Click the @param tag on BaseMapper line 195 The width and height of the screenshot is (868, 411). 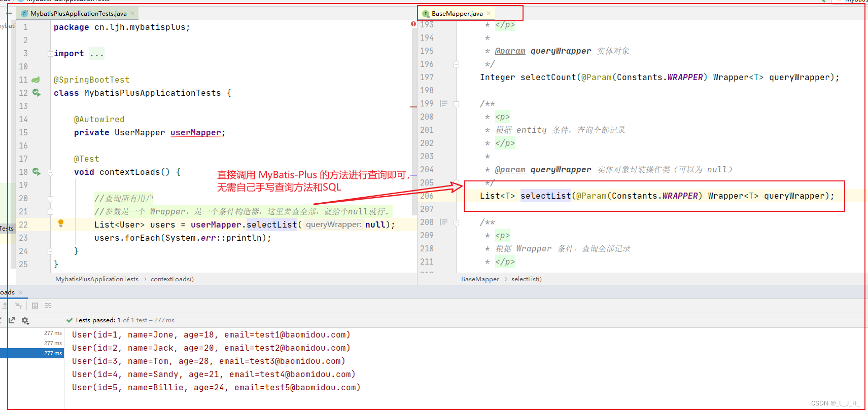tap(510, 51)
